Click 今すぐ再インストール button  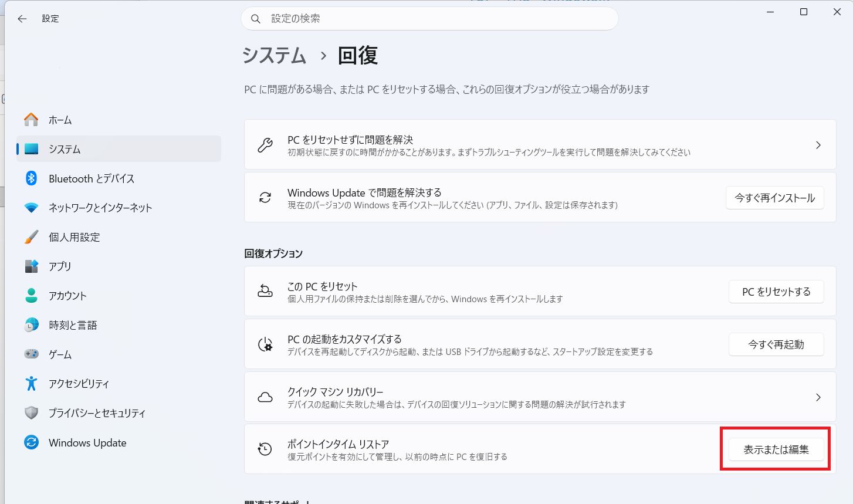click(x=775, y=198)
